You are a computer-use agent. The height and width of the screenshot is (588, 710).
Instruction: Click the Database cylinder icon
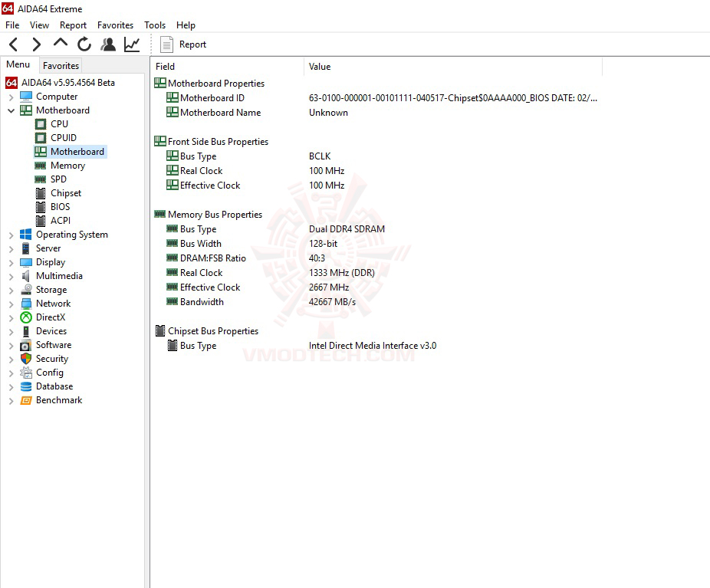(26, 386)
